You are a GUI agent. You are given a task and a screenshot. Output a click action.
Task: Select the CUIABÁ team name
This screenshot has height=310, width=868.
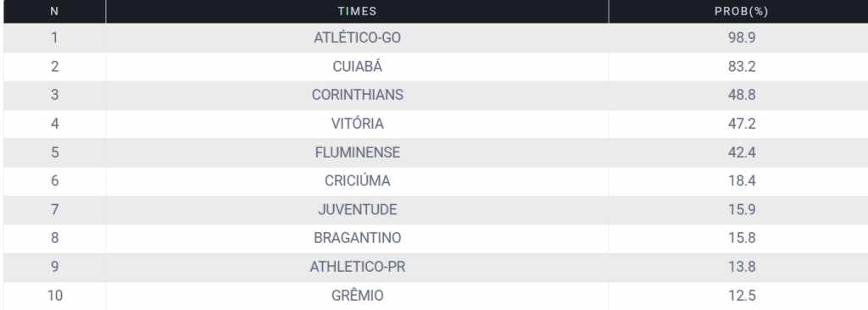coord(357,66)
